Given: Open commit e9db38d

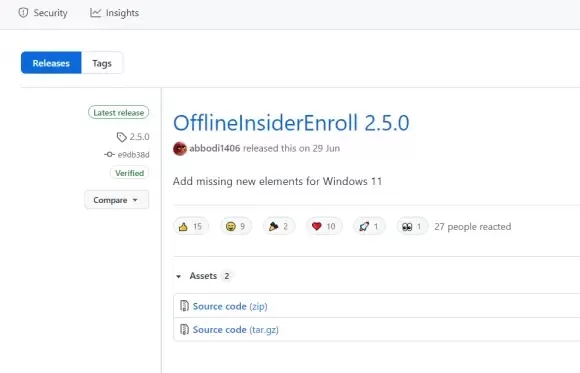Looking at the screenshot, I should click(x=127, y=155).
